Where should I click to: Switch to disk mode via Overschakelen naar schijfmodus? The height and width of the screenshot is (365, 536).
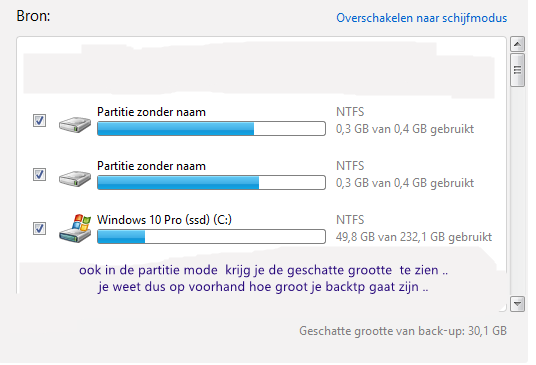click(x=421, y=18)
